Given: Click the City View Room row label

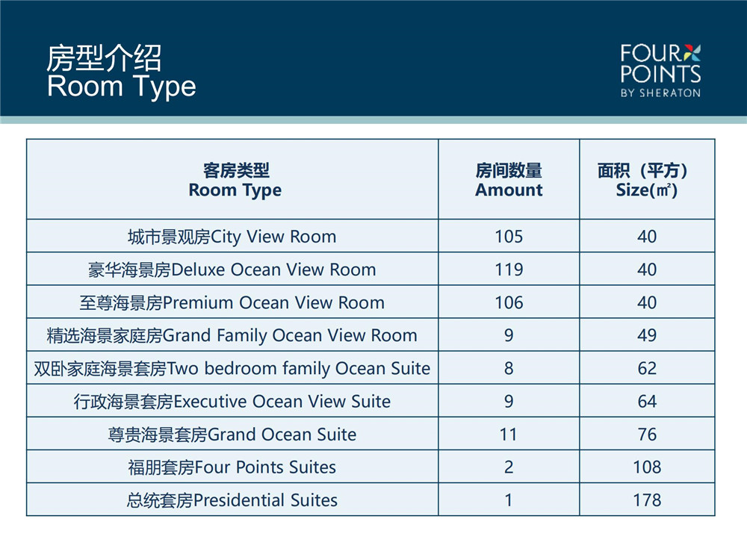Looking at the screenshot, I should [232, 236].
